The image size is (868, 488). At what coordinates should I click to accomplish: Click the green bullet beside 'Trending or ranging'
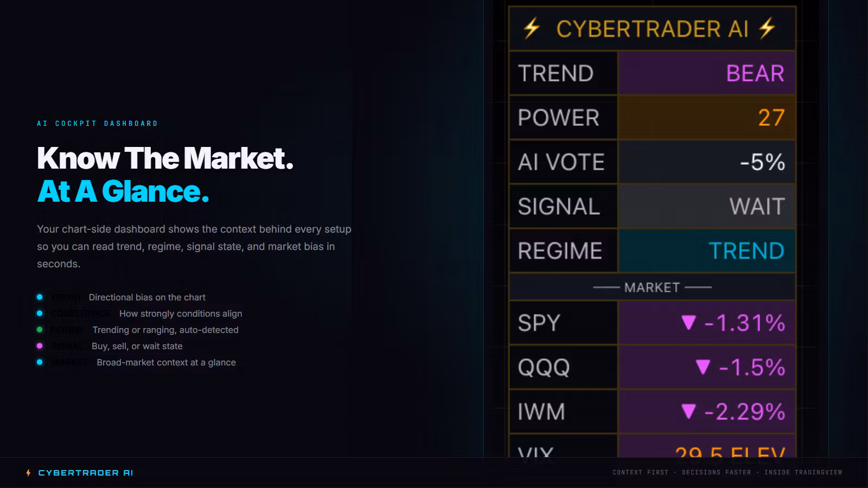click(40, 330)
